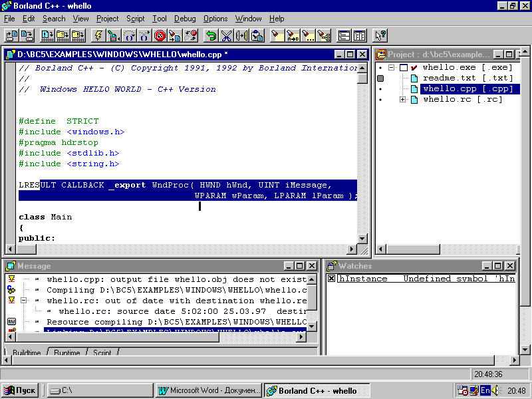Click the build all icon with double exclamation
The width and height of the screenshot is (532, 399).
click(x=78, y=35)
